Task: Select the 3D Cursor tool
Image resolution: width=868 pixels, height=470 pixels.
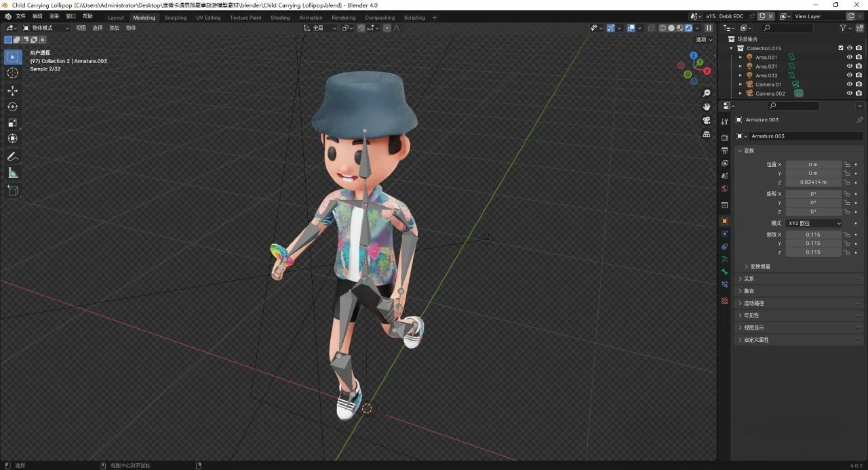Action: click(12, 73)
